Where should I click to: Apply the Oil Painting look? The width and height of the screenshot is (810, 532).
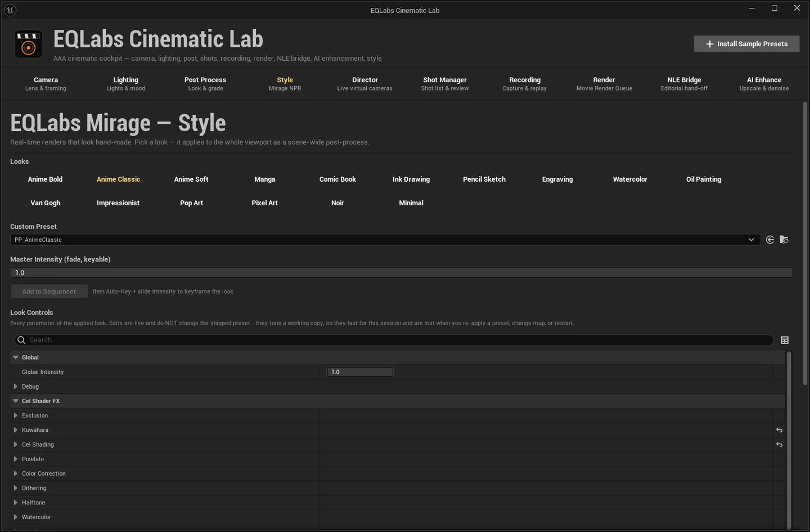(x=703, y=179)
